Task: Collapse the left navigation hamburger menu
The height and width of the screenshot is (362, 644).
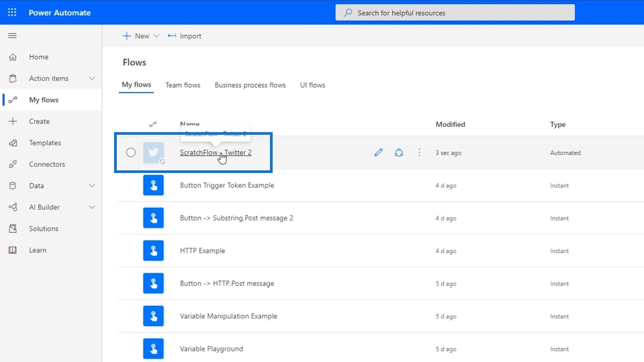Action: [x=12, y=36]
